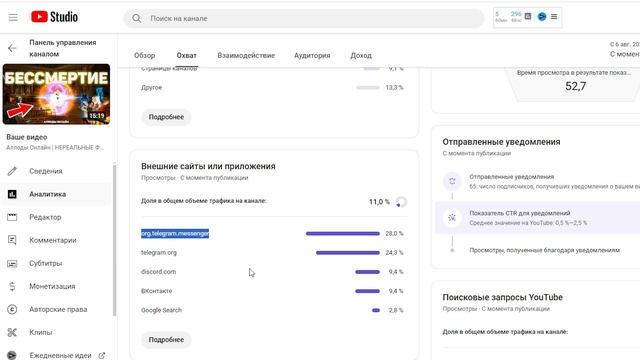
Task: Open the Редактор sidebar item
Action: coord(56,217)
